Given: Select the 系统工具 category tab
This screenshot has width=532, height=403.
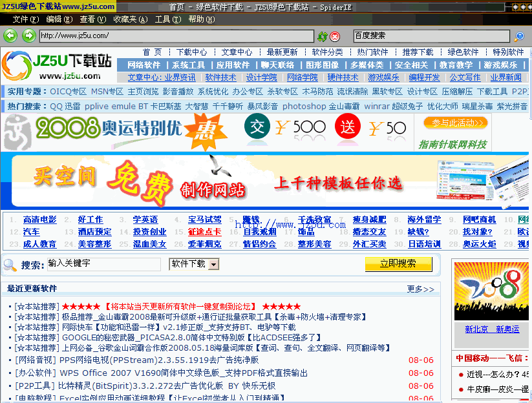Looking at the screenshot, I should point(188,65).
